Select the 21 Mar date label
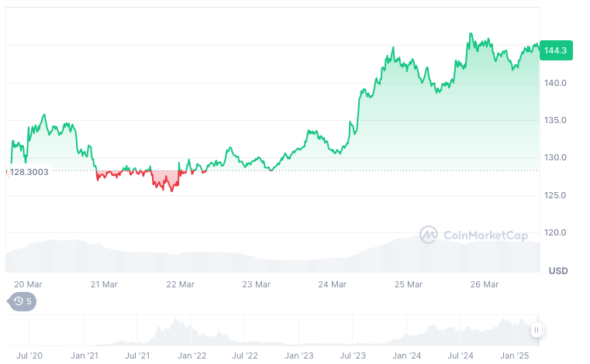The image size is (590, 364). (x=104, y=284)
